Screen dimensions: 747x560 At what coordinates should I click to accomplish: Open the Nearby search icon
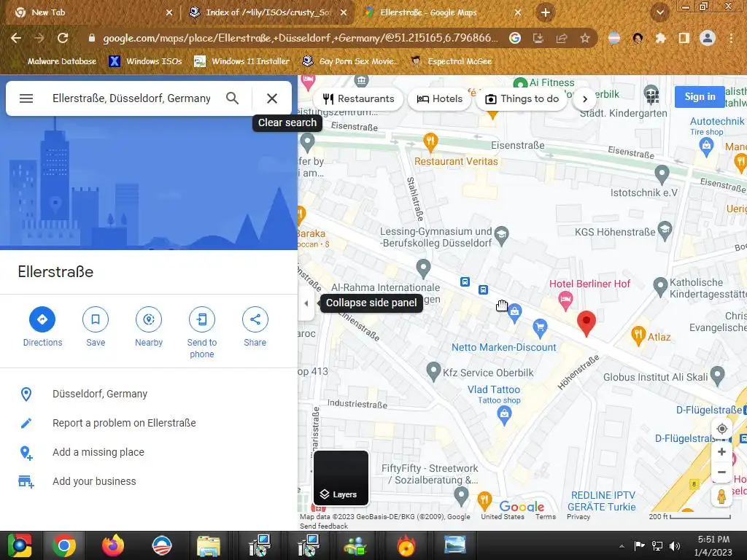pyautogui.click(x=149, y=319)
